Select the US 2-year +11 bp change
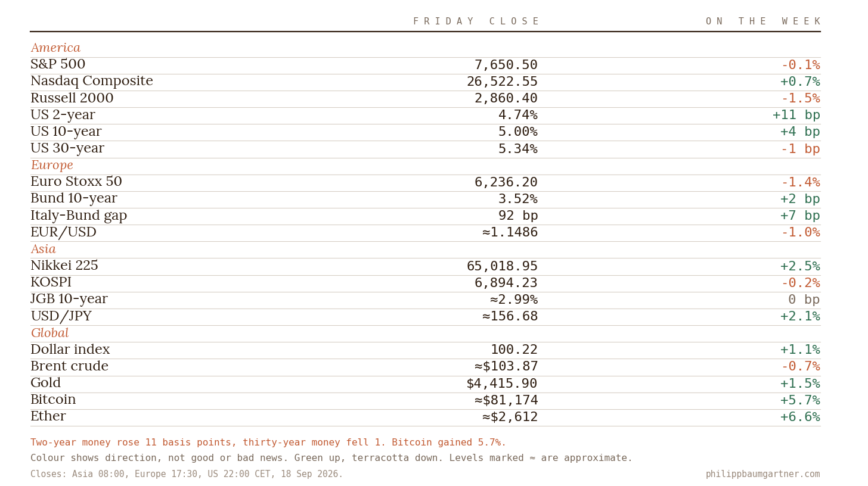 796,115
